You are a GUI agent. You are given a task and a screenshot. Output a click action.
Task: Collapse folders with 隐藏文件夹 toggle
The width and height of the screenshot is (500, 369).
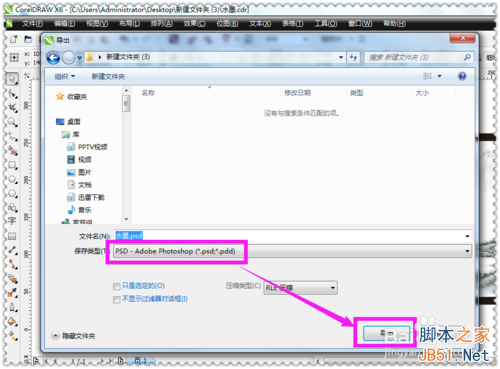click(x=74, y=336)
